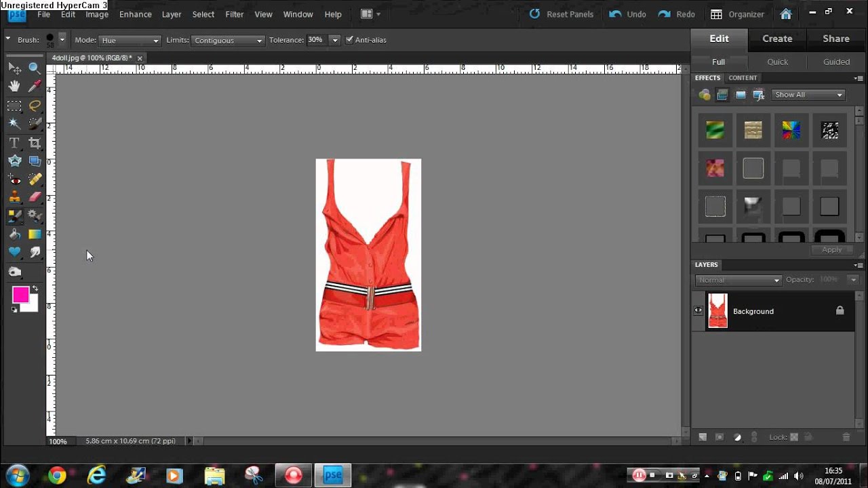This screenshot has width=868, height=488.
Task: Open the Tolerance slider dropdown arrow
Action: click(334, 40)
